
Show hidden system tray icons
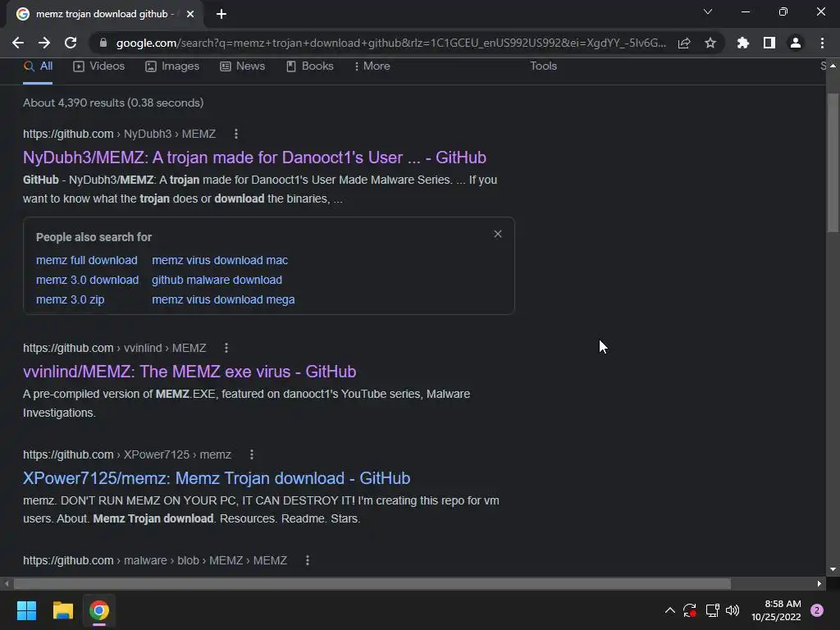pyautogui.click(x=669, y=610)
